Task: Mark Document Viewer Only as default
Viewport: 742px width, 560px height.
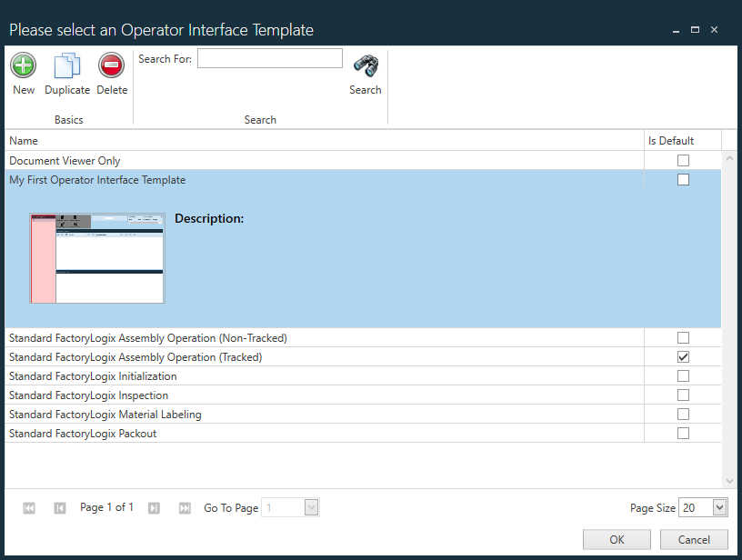Action: click(x=683, y=160)
